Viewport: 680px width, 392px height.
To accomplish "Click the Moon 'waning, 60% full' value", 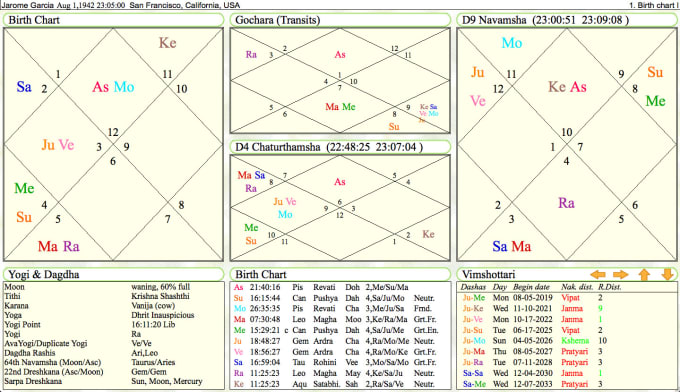I will point(160,287).
